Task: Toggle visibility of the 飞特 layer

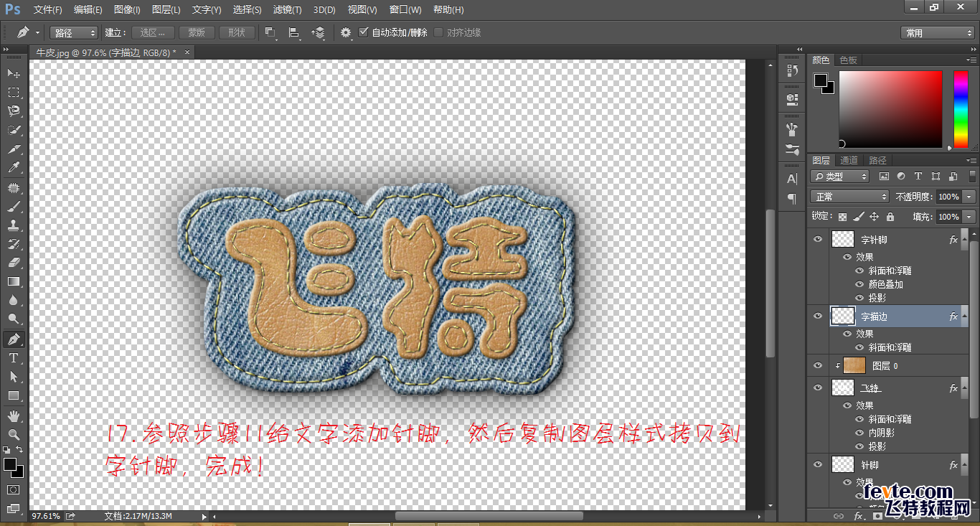Action: (x=818, y=388)
